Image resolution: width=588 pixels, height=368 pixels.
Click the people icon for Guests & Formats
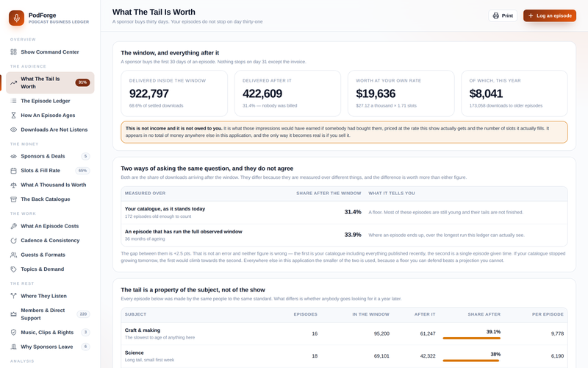[13, 255]
